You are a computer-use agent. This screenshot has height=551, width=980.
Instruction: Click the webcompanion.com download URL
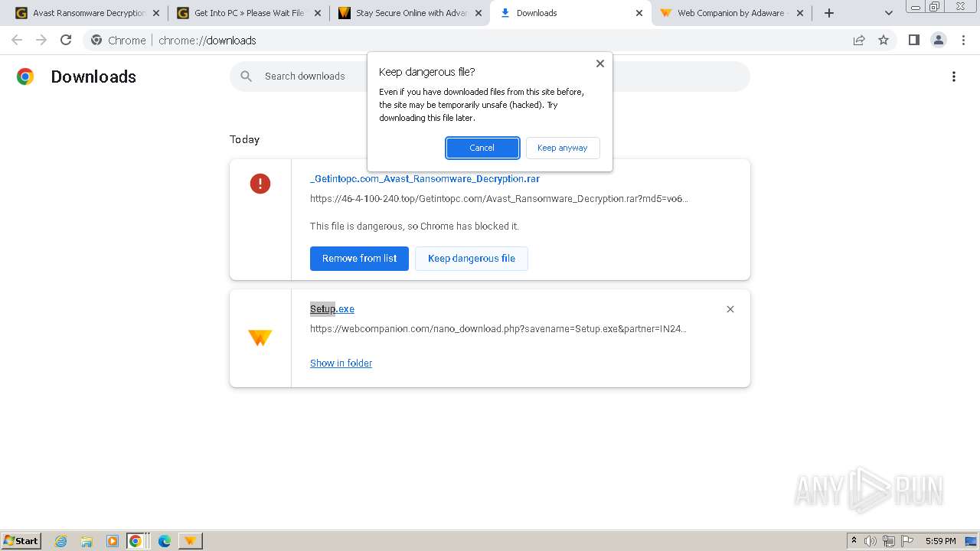click(x=498, y=329)
